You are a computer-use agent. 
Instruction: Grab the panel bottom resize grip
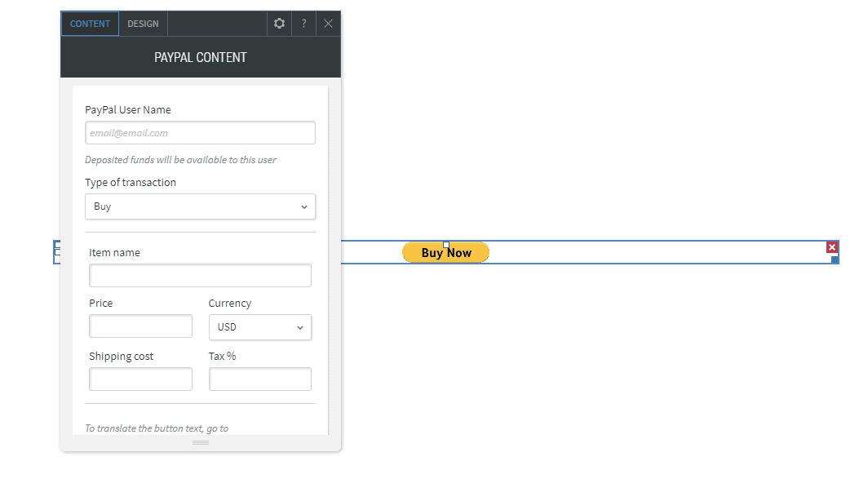click(x=201, y=442)
